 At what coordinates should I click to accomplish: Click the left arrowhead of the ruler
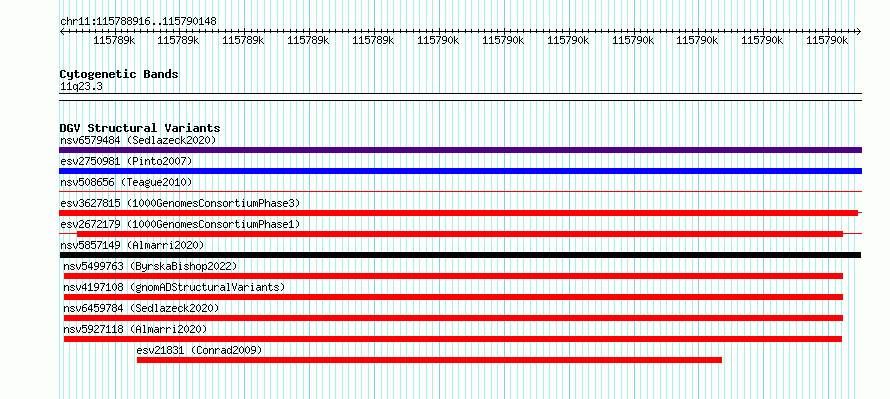(62, 32)
